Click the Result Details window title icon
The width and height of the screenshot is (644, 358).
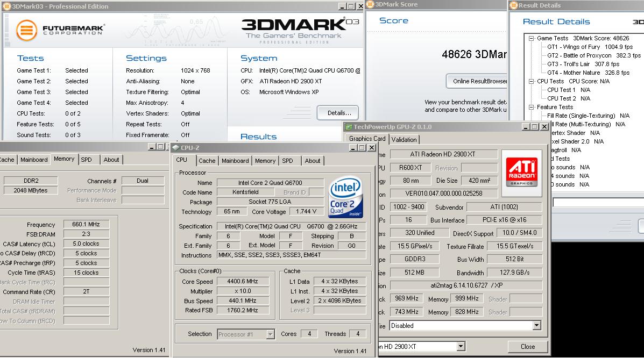click(x=513, y=5)
